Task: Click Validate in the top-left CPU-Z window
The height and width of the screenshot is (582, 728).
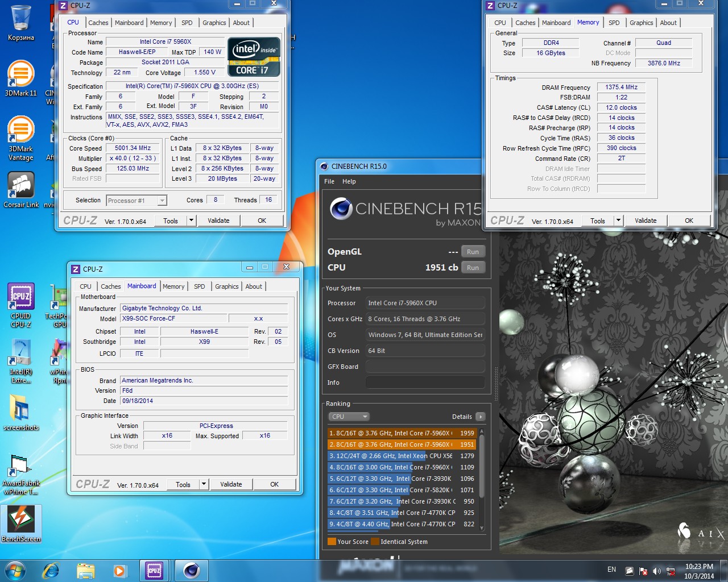Action: pyautogui.click(x=218, y=221)
